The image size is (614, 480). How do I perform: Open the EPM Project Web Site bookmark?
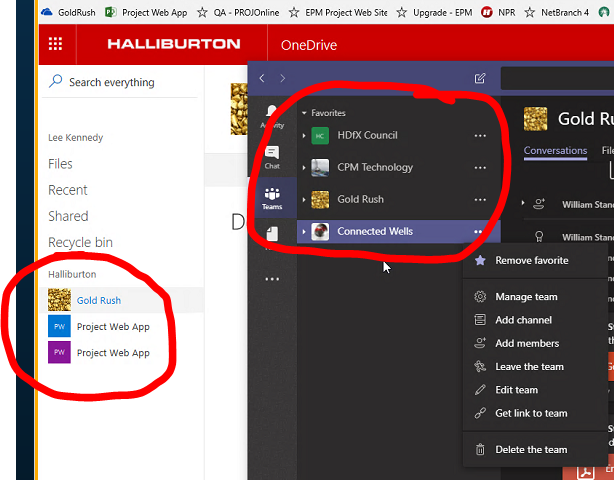[x=338, y=13]
